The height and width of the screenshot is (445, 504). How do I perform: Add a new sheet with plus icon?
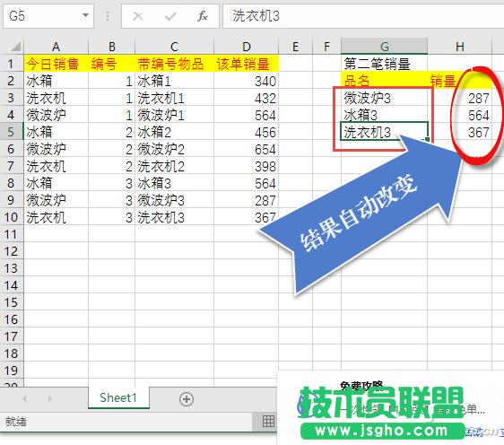187,399
